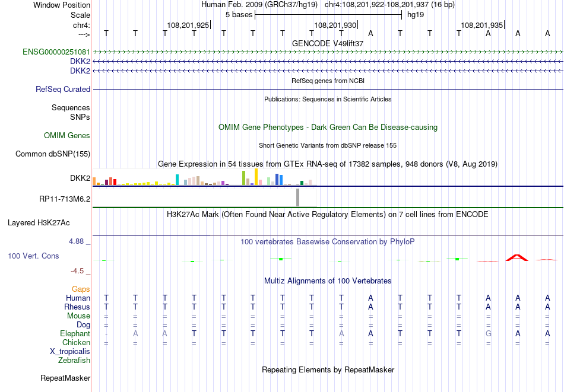Click the Elephant species label
This screenshot has width=564, height=392.
[x=75, y=333]
